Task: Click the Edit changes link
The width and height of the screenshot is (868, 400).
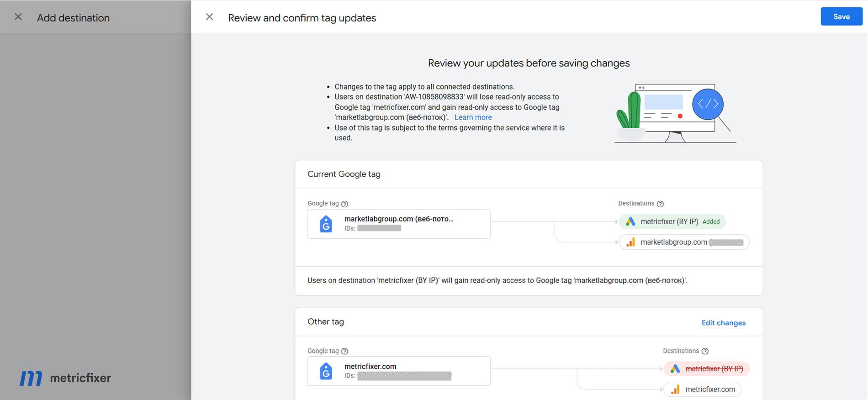Action: tap(723, 323)
